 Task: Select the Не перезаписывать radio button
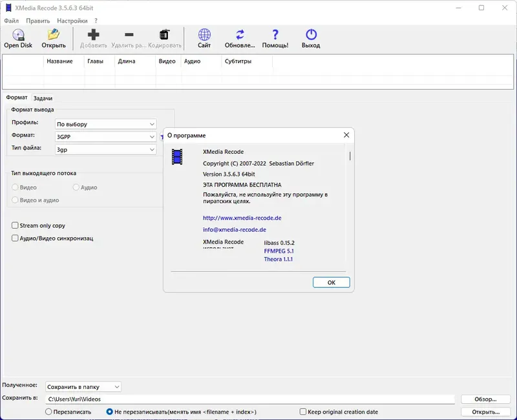click(109, 412)
